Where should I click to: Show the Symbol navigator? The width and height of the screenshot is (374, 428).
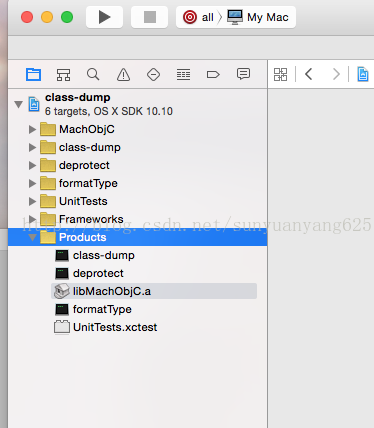click(63, 74)
